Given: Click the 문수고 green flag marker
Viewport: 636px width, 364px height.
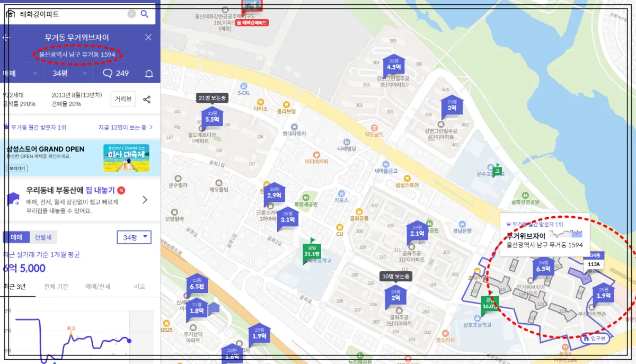Looking at the screenshot, I should (497, 170).
